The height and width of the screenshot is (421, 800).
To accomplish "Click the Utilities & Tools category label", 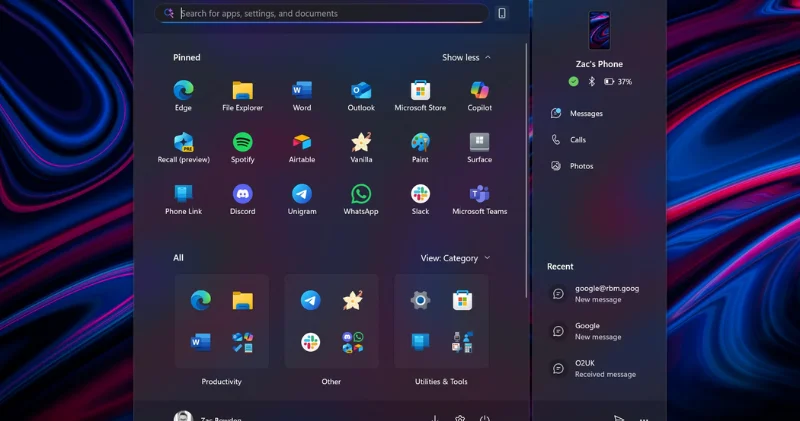I will coord(441,382).
